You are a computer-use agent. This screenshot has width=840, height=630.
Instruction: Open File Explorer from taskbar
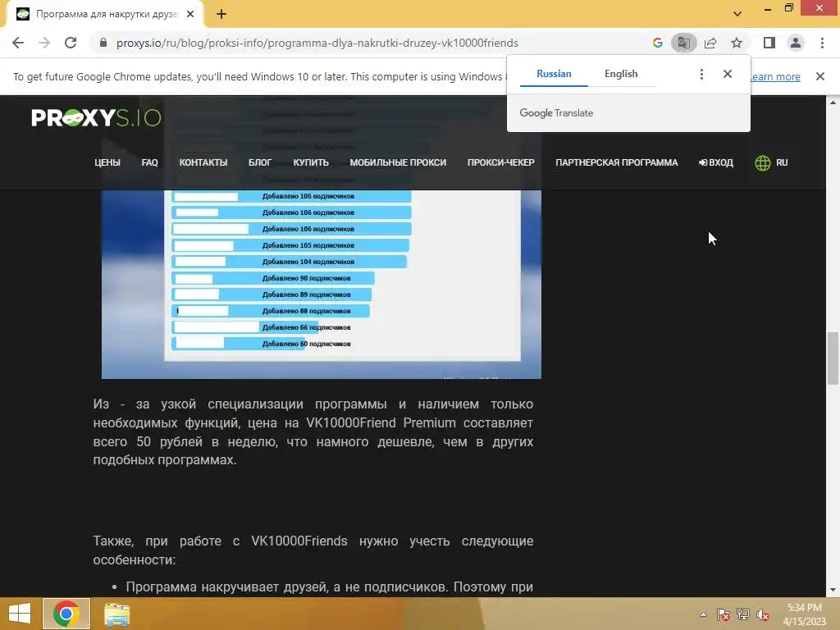[116, 614]
